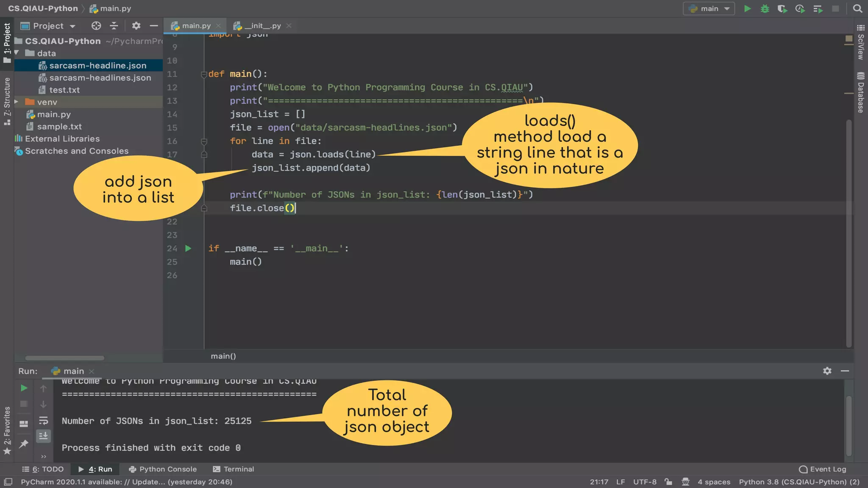Open Project panel settings gear
Image resolution: width=868 pixels, height=488 pixels.
[x=136, y=26]
